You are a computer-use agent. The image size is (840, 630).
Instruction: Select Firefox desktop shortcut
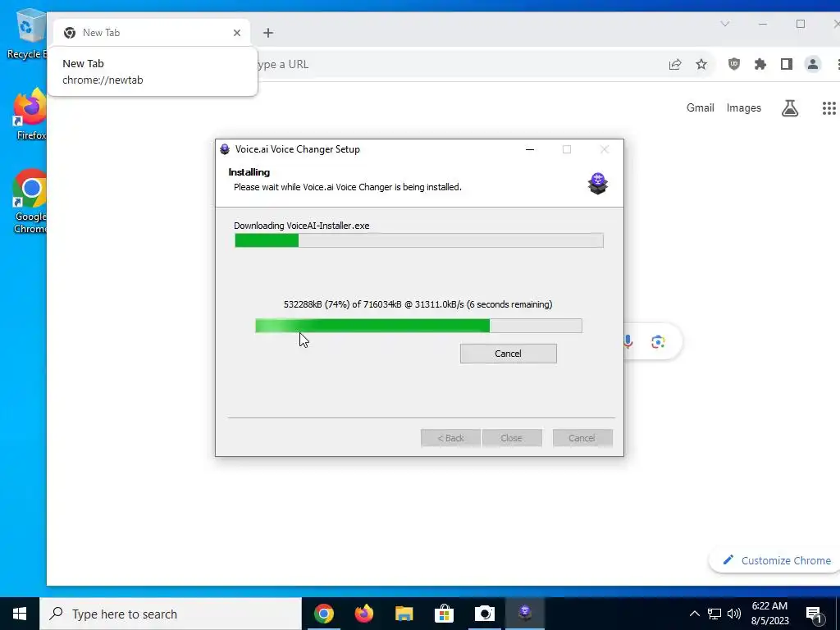[30, 115]
